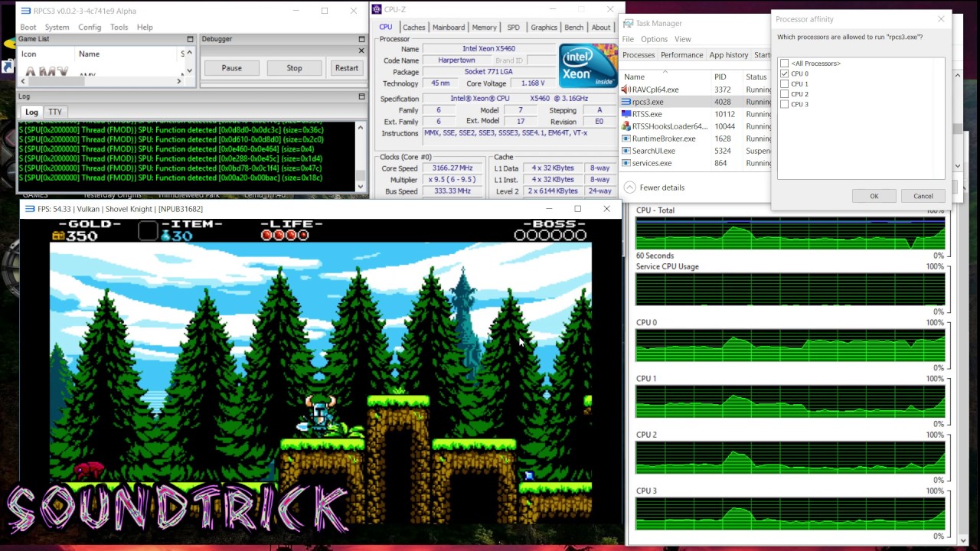Click rpcs3.exe process icon
This screenshot has width=980, height=551.
coord(626,102)
